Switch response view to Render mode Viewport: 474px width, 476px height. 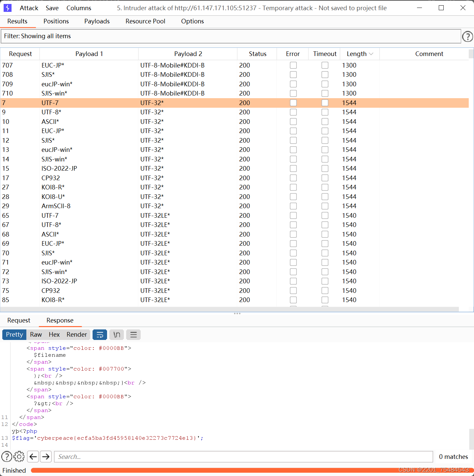point(76,334)
